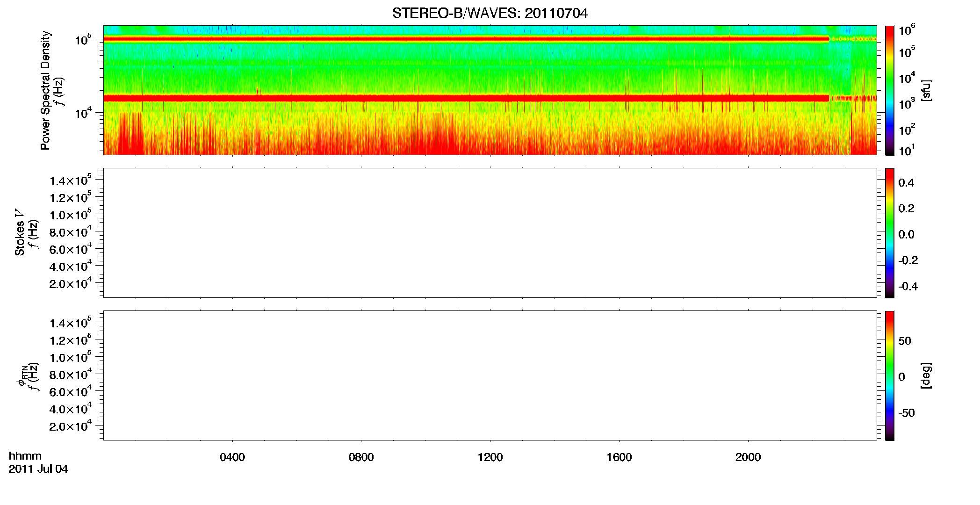Image resolution: width=980 pixels, height=505 pixels.
Task: Click the 1200 time tick label
Action: (x=490, y=457)
